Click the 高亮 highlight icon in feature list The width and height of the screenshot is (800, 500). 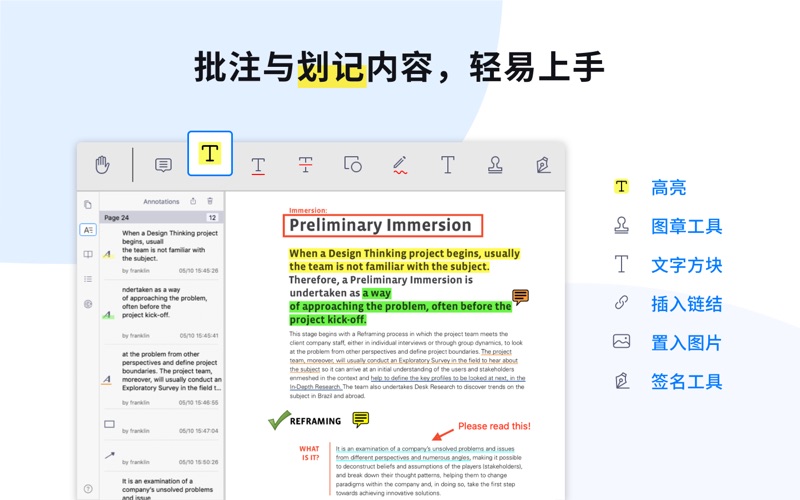coord(621,187)
